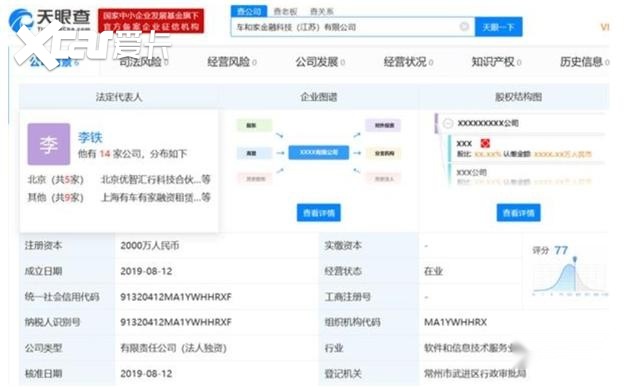Open the 知识产权 tab
The width and height of the screenshot is (640, 387).
496,62
